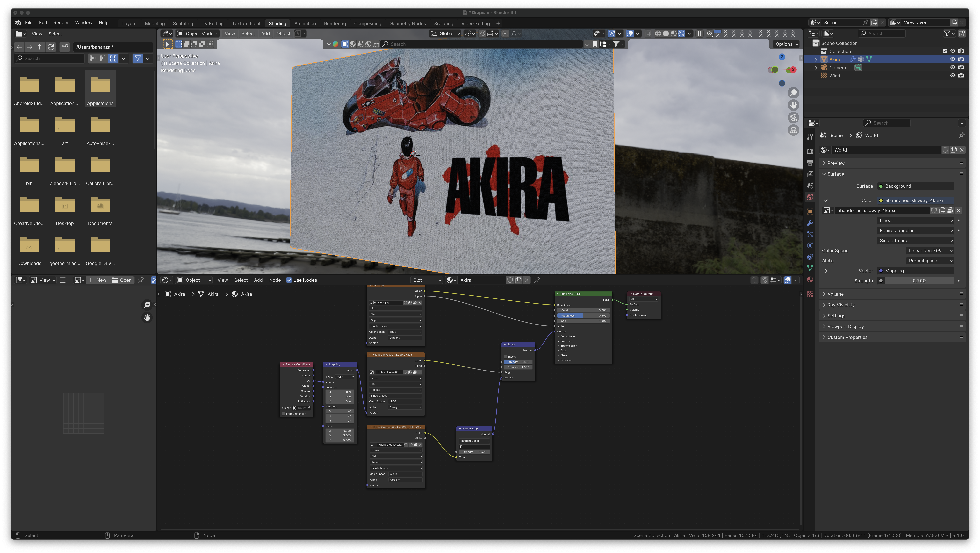Switch file browser to thumbnail display mode

point(113,59)
